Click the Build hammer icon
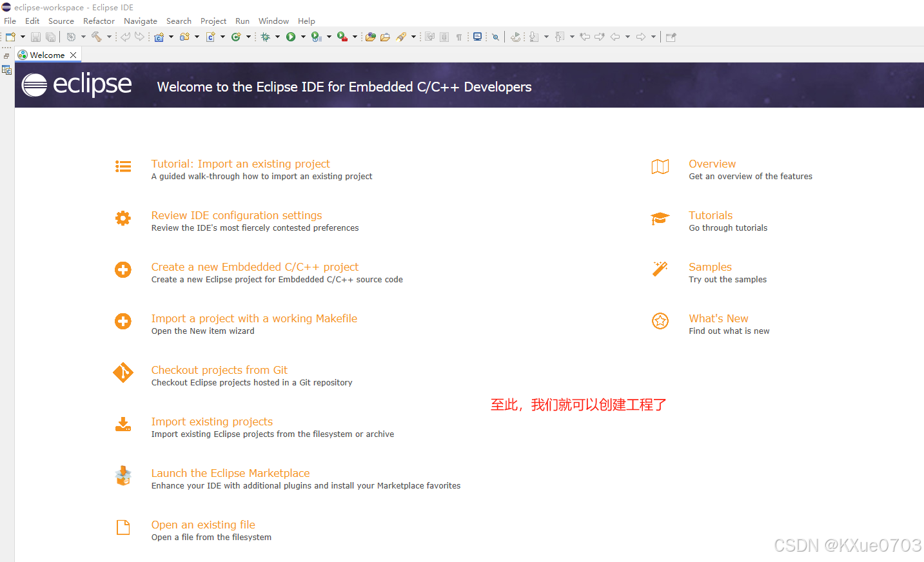This screenshot has height=562, width=924. tap(97, 37)
